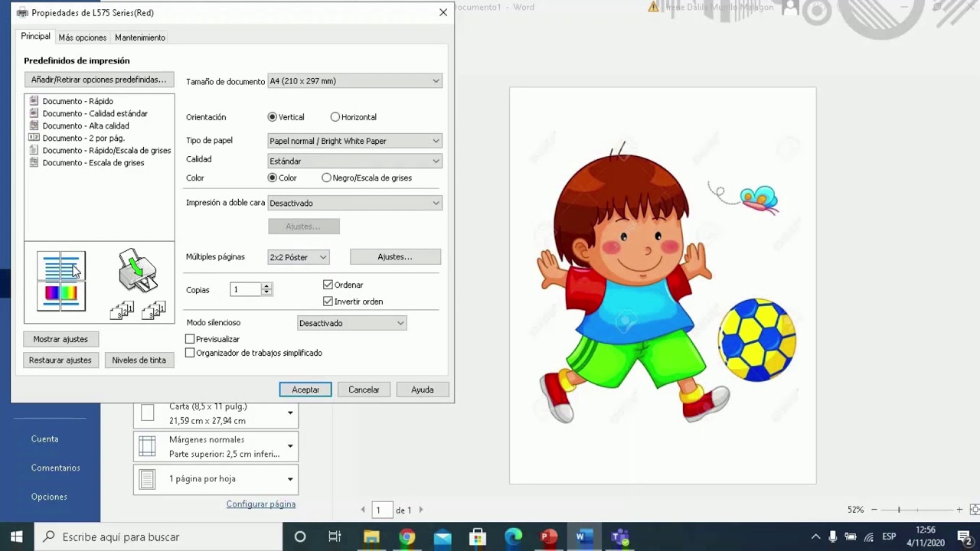Open Modo silencioso dropdown

[x=351, y=323]
